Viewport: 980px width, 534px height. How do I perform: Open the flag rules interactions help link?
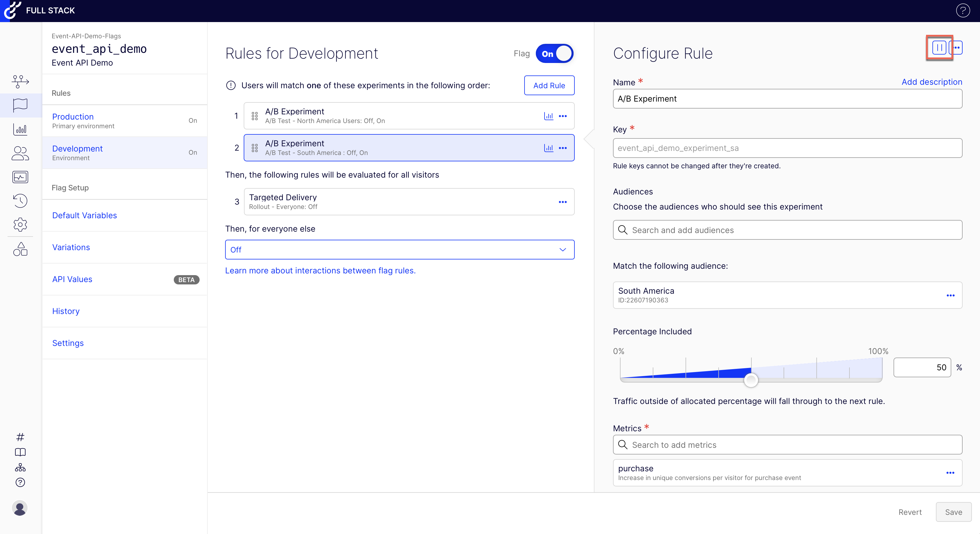point(320,270)
